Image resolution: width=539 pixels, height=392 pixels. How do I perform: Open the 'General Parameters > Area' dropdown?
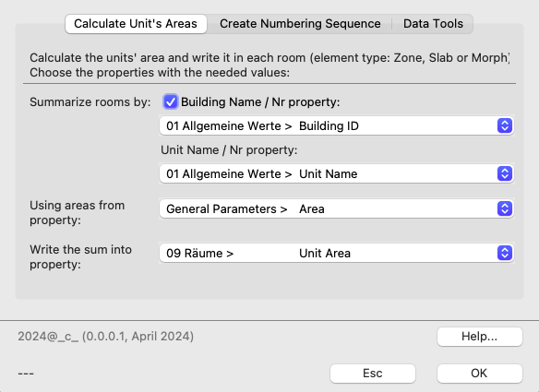pos(337,208)
